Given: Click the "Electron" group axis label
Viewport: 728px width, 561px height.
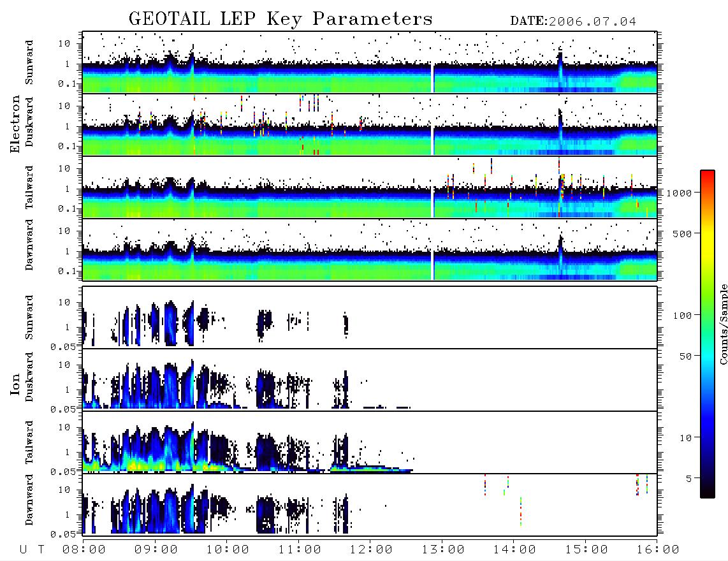Looking at the screenshot, I should coord(15,124).
